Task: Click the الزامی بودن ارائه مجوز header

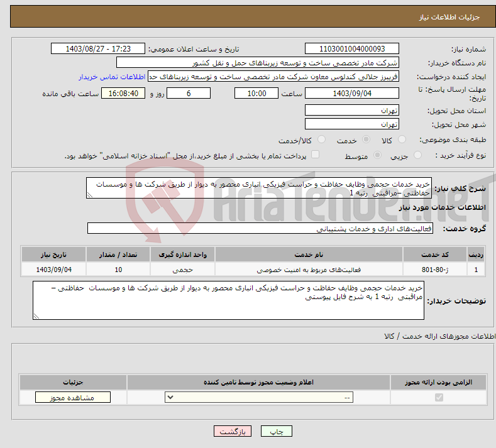Action: point(438,382)
